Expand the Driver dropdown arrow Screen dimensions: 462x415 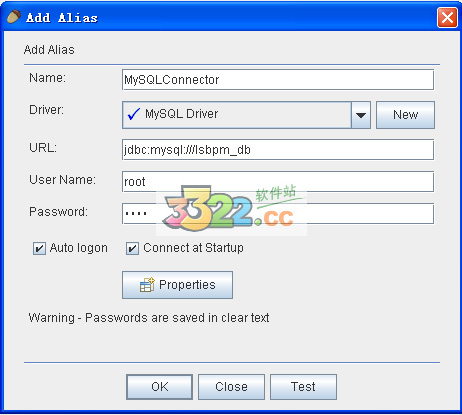[x=361, y=115]
